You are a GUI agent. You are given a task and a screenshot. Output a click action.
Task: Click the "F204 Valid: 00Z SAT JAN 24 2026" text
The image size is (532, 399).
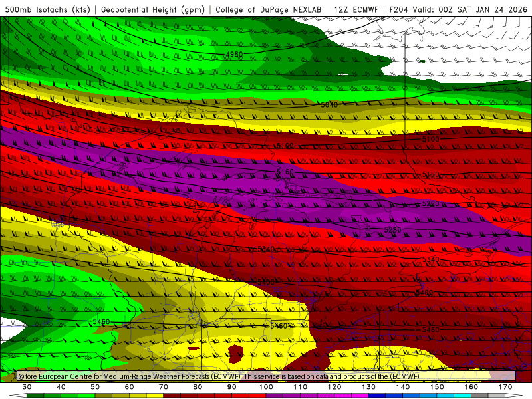pyautogui.click(x=458, y=10)
